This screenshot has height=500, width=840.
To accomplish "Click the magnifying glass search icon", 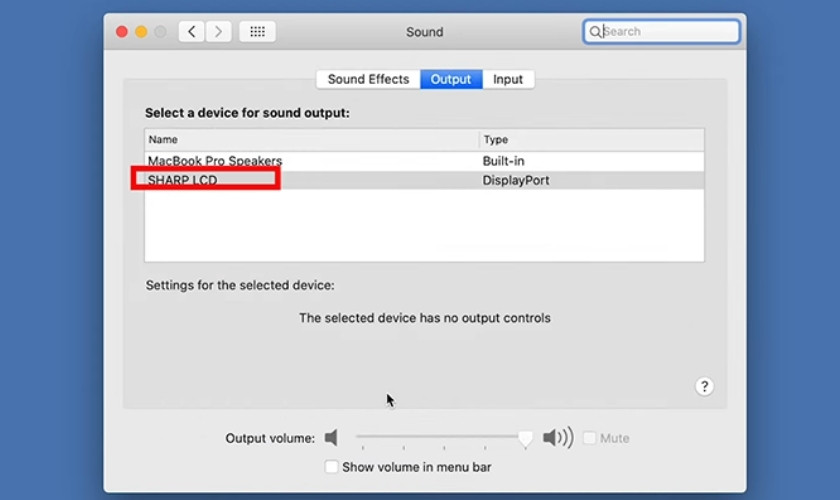I will pos(595,32).
